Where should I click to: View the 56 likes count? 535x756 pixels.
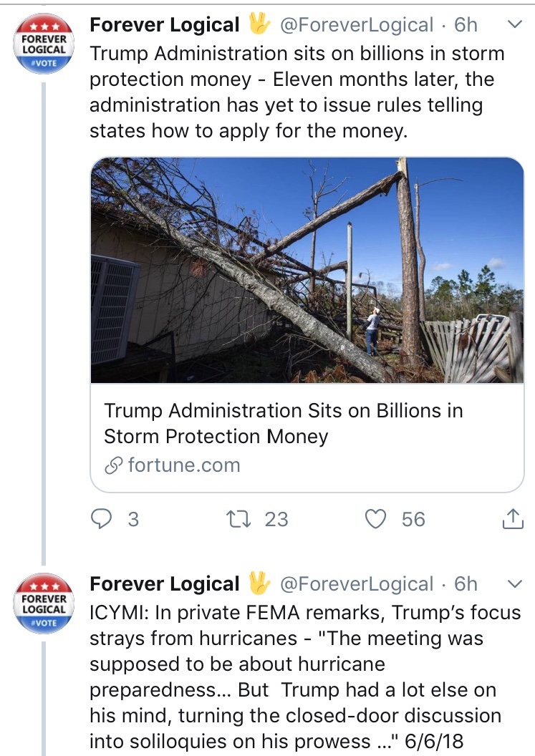point(413,519)
